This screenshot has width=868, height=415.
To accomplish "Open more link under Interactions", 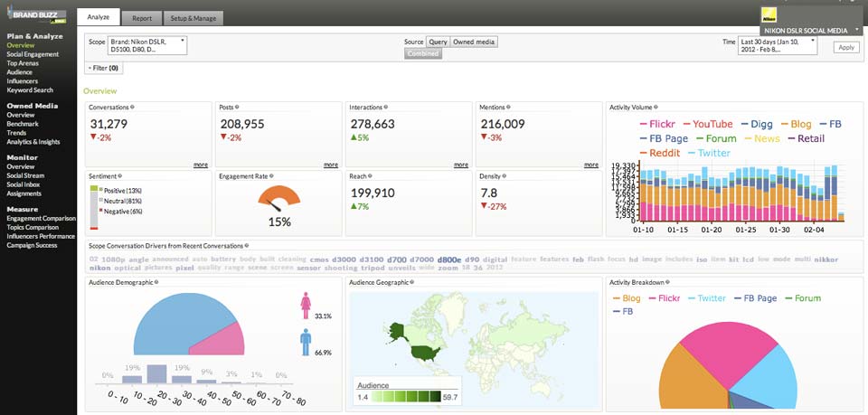I will 461,165.
